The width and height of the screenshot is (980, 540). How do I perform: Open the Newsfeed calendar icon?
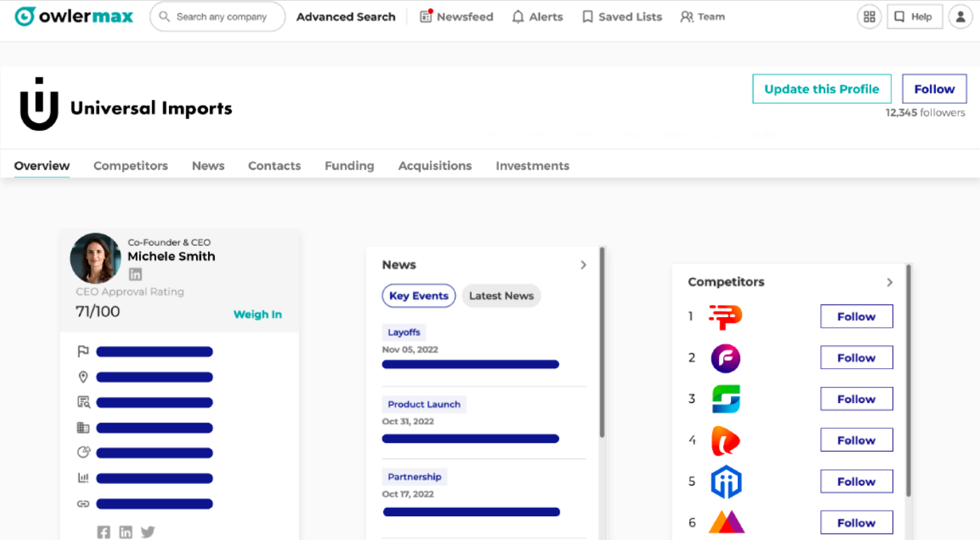click(426, 16)
